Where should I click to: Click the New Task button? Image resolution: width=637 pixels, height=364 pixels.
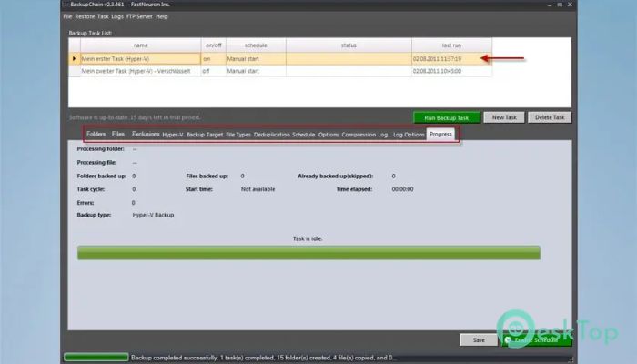point(504,117)
